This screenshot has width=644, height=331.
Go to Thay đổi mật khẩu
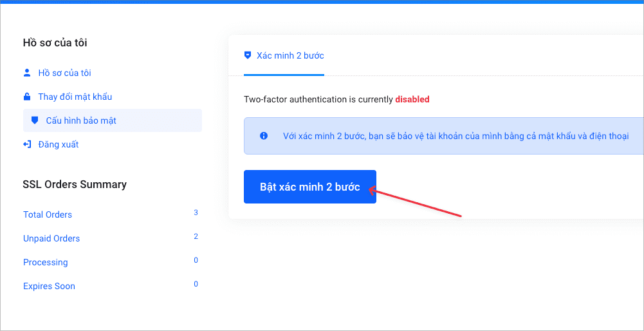click(75, 97)
